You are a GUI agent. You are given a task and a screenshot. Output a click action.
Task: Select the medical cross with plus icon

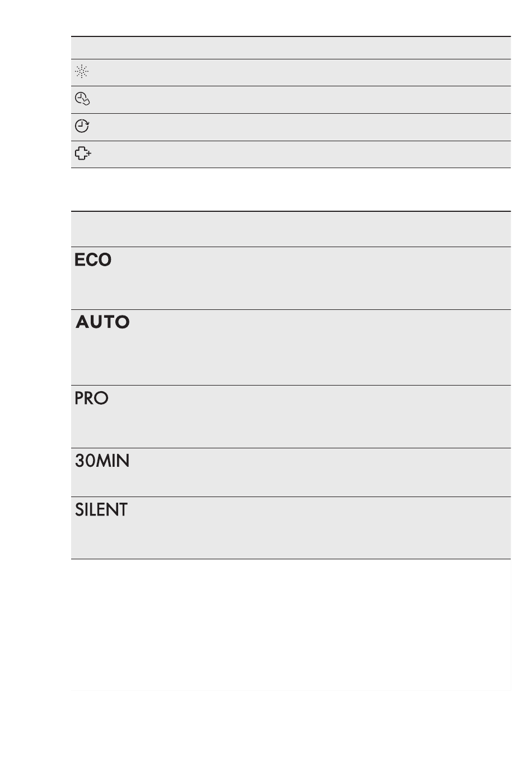[x=83, y=154]
